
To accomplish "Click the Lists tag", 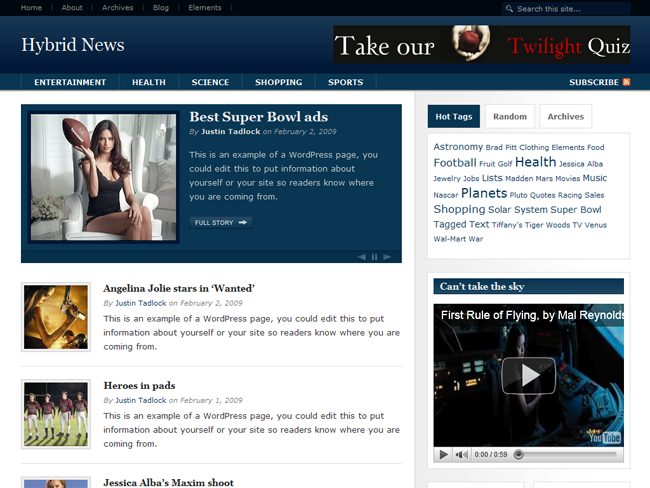I will pyautogui.click(x=492, y=178).
